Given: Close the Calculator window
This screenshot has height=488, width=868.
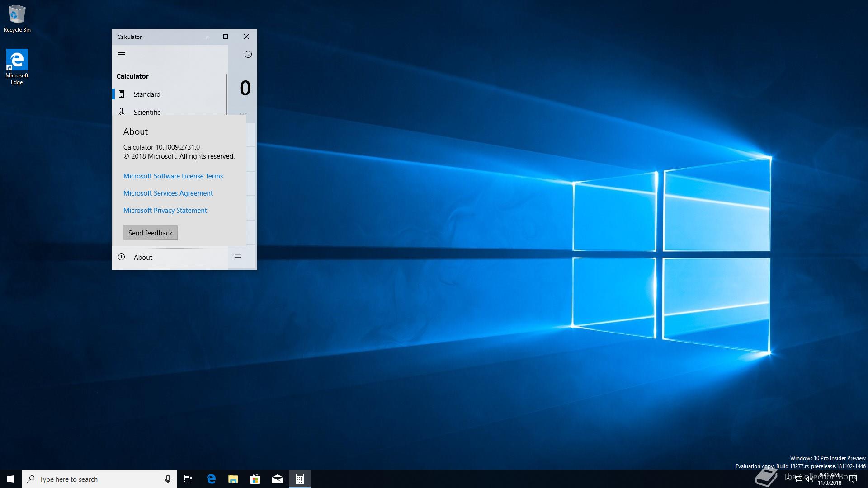Looking at the screenshot, I should [x=246, y=37].
